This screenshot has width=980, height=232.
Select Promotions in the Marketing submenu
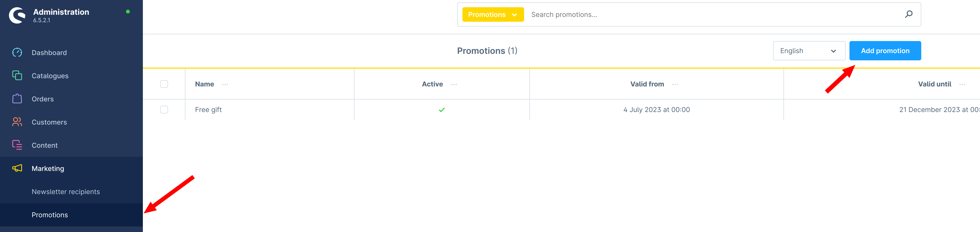(x=50, y=215)
